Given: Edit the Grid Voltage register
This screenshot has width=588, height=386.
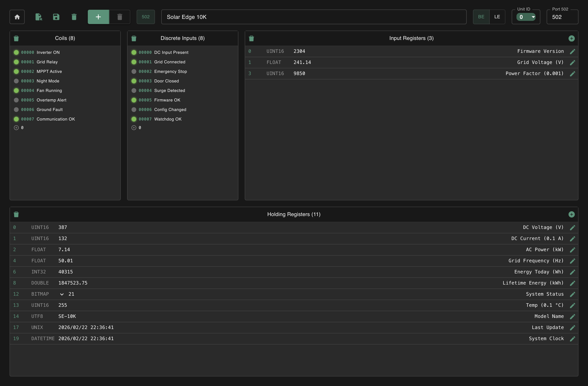Looking at the screenshot, I should [x=573, y=63].
